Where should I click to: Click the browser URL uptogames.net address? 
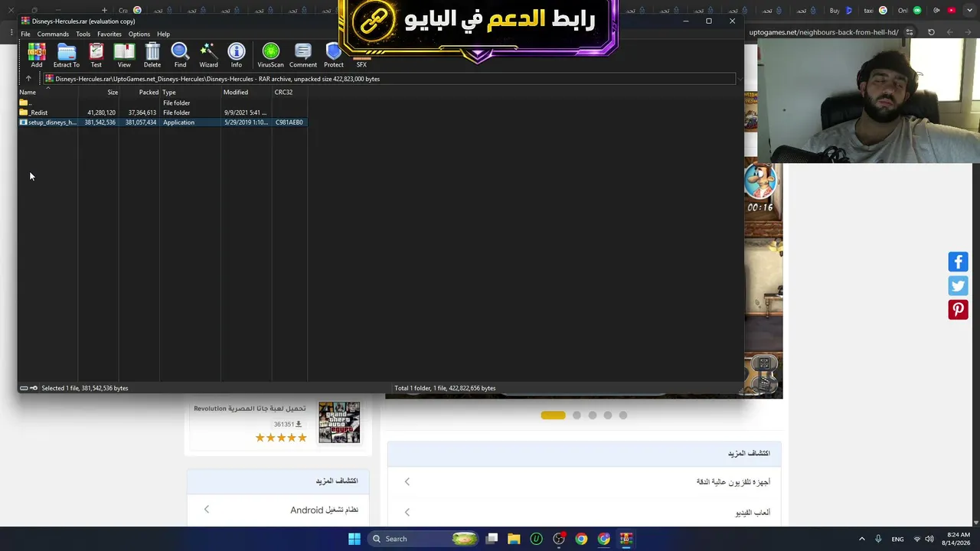(x=823, y=32)
